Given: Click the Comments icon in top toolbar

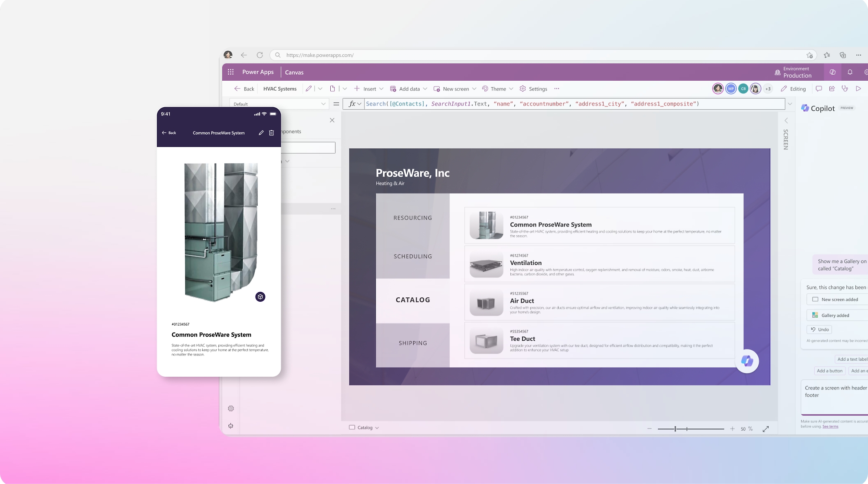Looking at the screenshot, I should pos(819,89).
